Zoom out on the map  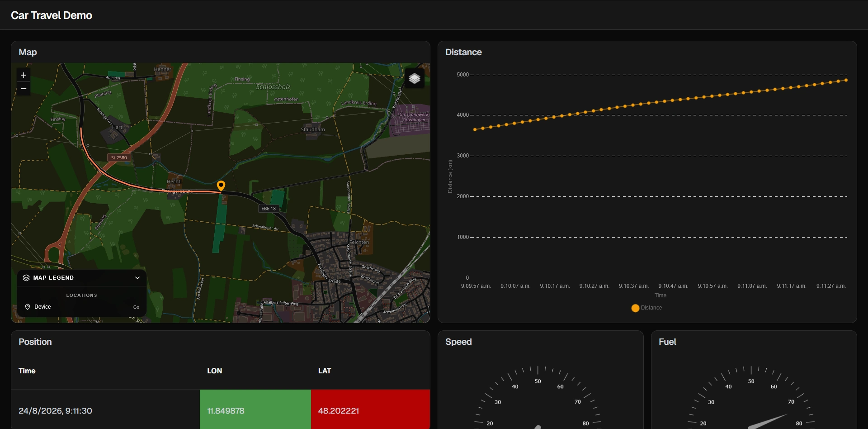click(24, 89)
